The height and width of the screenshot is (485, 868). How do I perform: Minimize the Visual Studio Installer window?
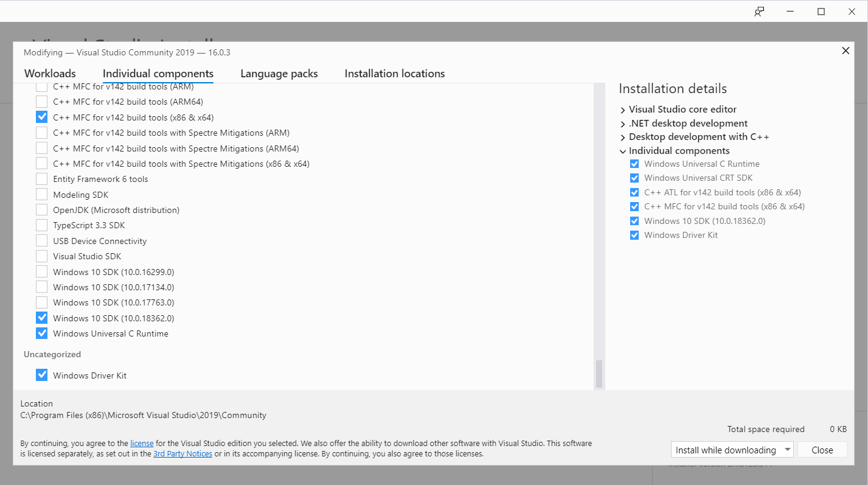point(790,12)
